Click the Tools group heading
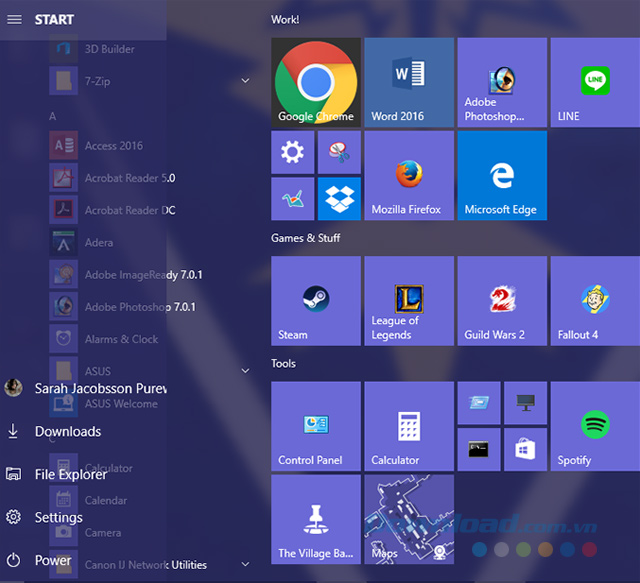This screenshot has width=640, height=583. [x=283, y=363]
